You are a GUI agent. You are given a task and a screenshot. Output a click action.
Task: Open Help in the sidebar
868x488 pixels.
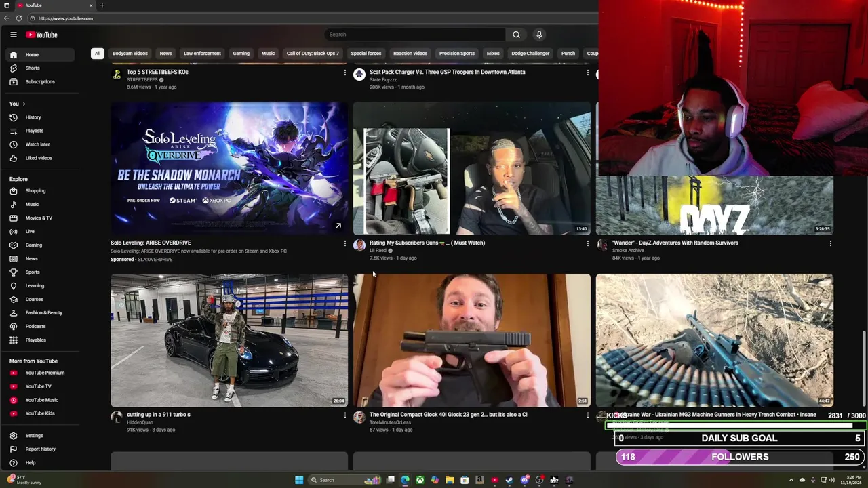tap(40, 463)
